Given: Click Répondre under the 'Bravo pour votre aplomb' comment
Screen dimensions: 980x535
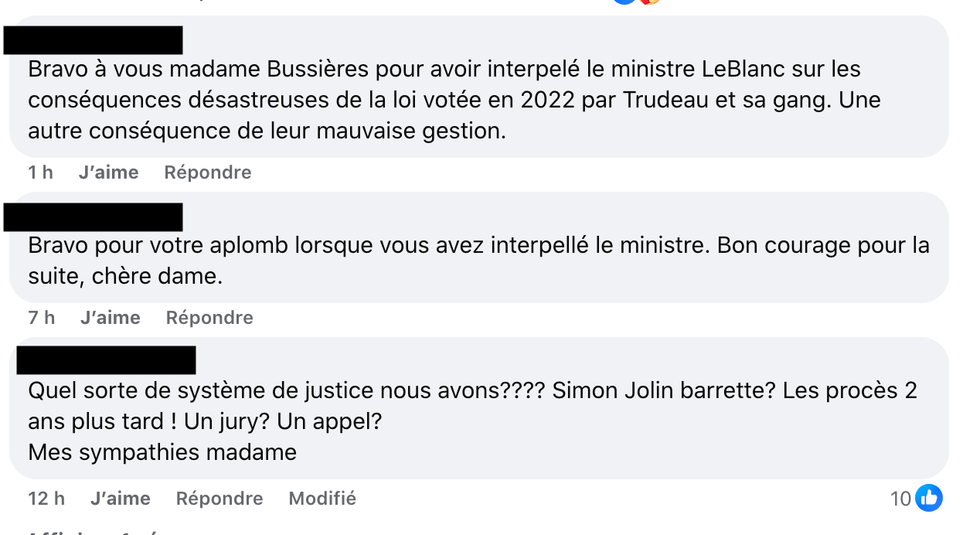Looking at the screenshot, I should coord(209,317).
